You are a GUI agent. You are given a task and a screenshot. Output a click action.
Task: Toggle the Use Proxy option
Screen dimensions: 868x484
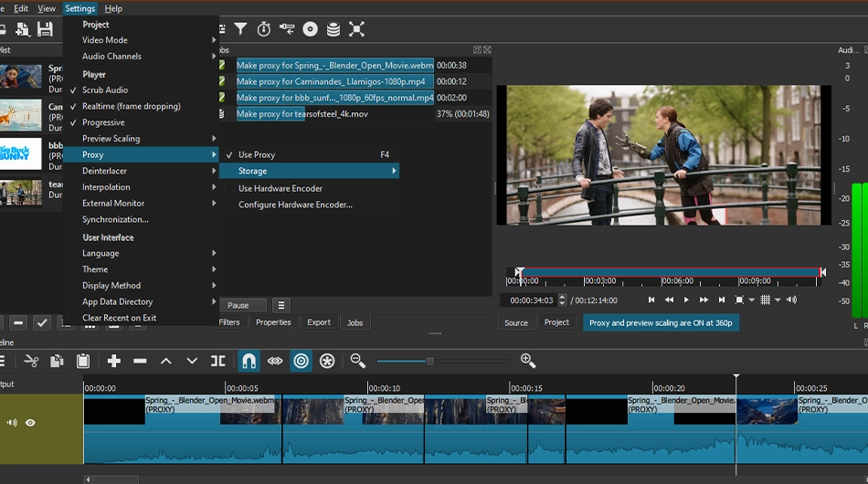pyautogui.click(x=309, y=155)
